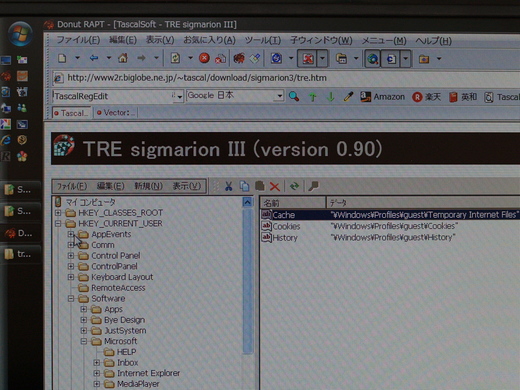The width and height of the screenshot is (520, 390).
Task: Open the お気に入り(A) menu
Action: pyautogui.click(x=209, y=40)
